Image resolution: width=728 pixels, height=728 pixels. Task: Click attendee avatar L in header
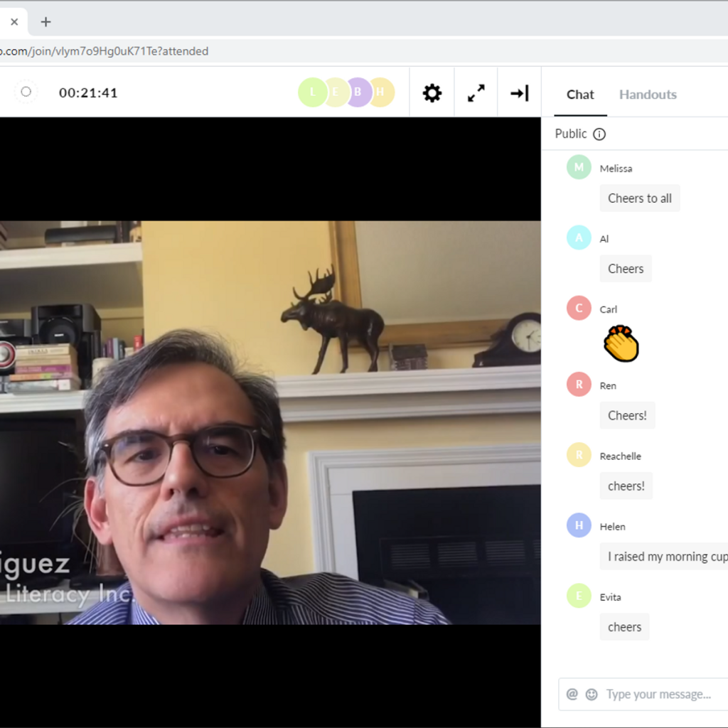pos(312,92)
